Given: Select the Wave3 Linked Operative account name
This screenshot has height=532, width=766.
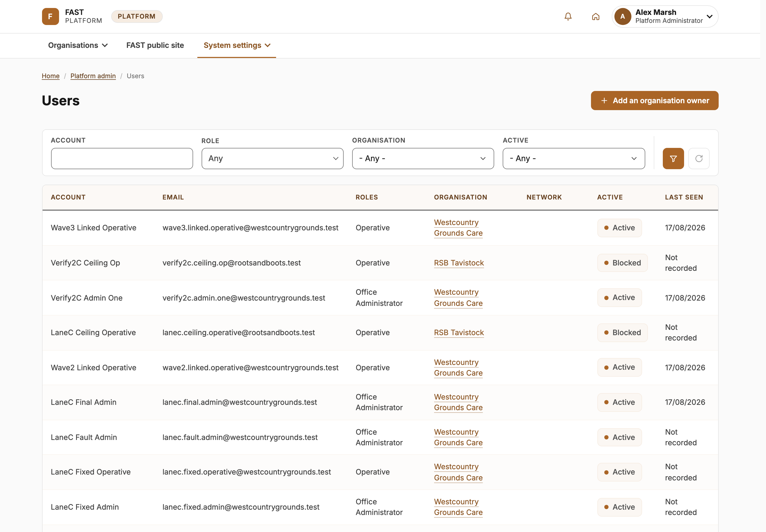Looking at the screenshot, I should (x=93, y=228).
